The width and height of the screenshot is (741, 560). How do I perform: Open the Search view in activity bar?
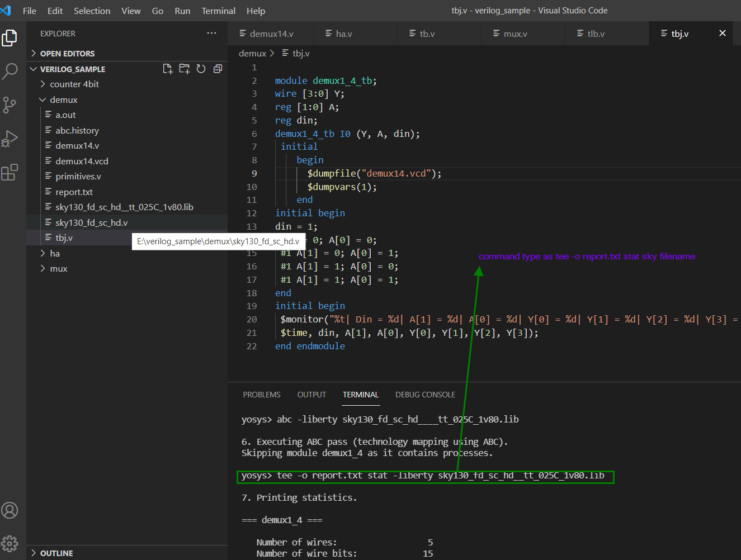pyautogui.click(x=10, y=71)
